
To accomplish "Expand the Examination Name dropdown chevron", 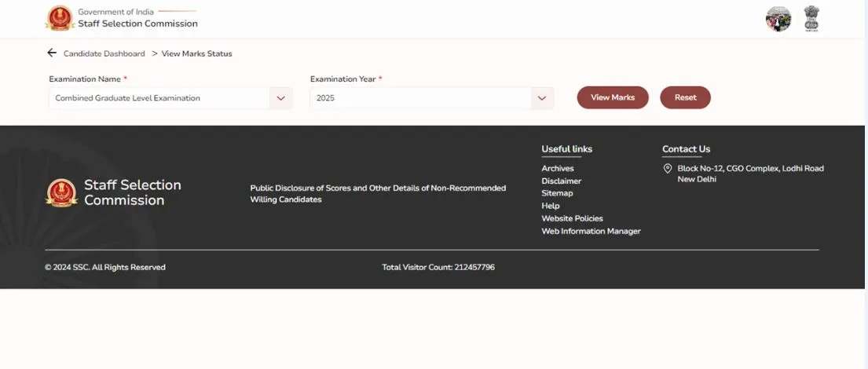I will 280,98.
